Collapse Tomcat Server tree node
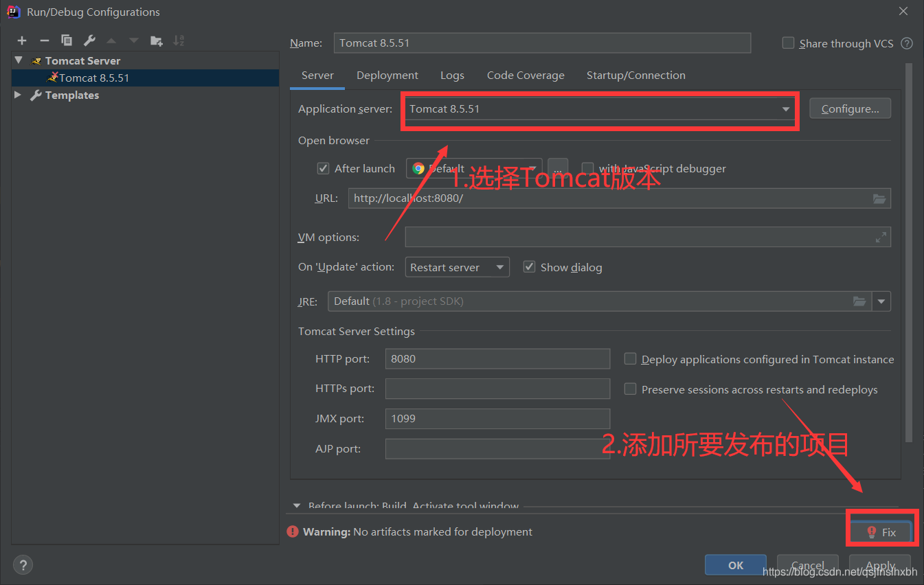924x585 pixels. pyautogui.click(x=19, y=60)
